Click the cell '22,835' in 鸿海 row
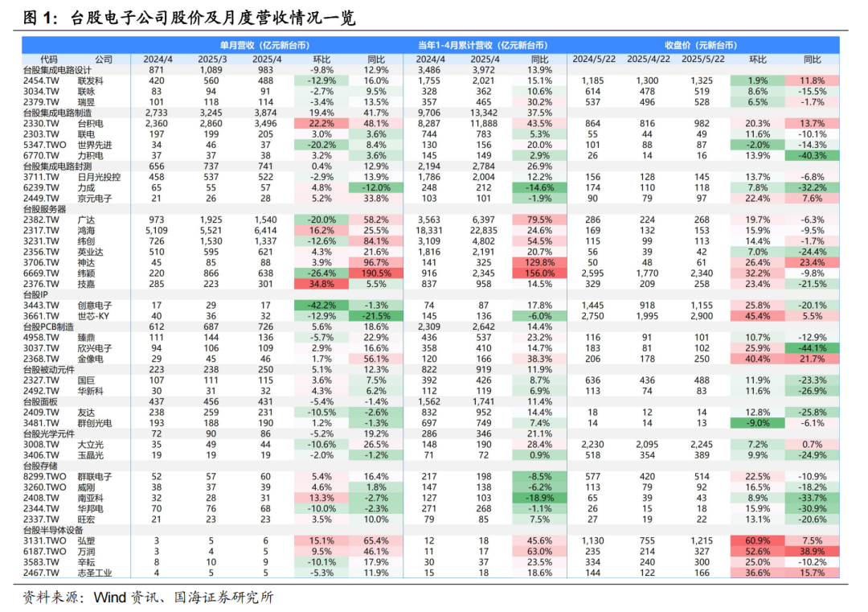This screenshot has width=868, height=612. (x=484, y=230)
